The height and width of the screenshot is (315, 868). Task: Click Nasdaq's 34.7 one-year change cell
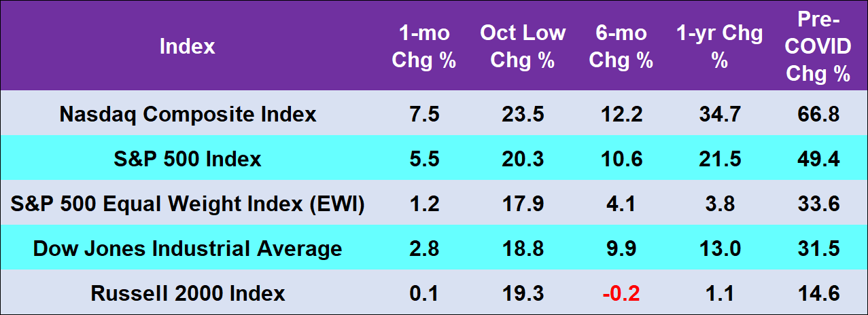coord(719,114)
